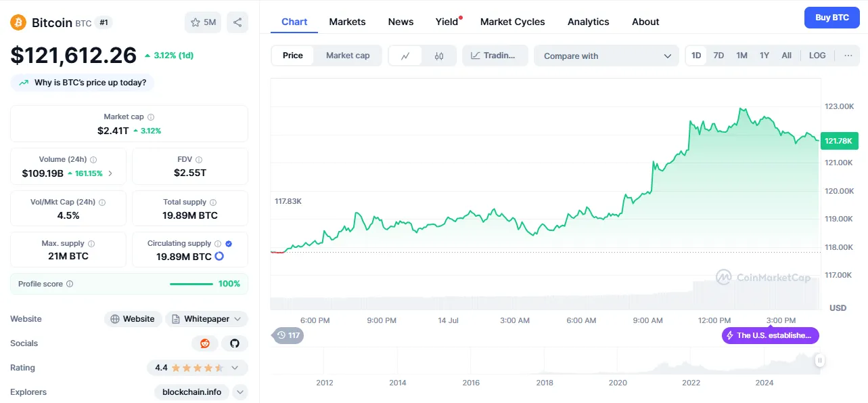Image resolution: width=868 pixels, height=403 pixels.
Task: Click the Buy BTC button
Action: click(831, 18)
